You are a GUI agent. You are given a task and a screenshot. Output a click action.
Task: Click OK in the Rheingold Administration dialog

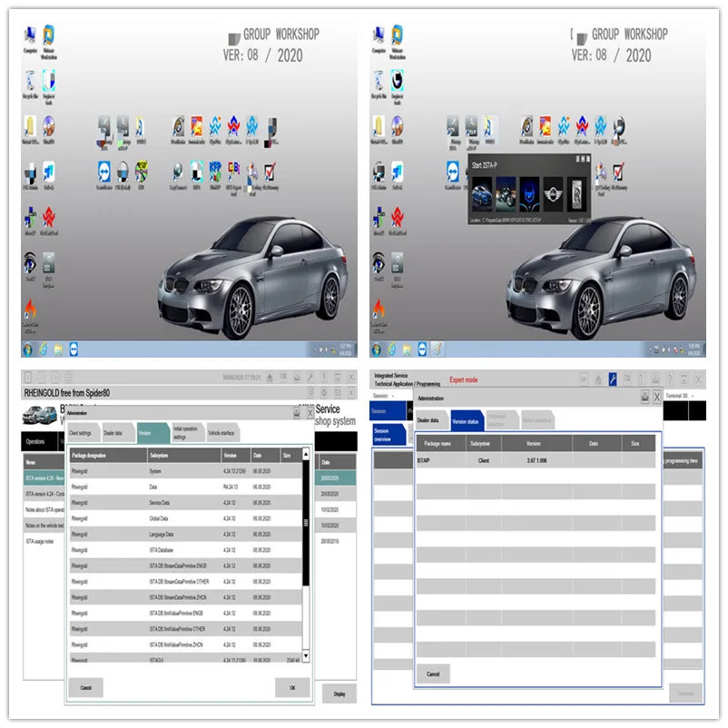pyautogui.click(x=292, y=687)
